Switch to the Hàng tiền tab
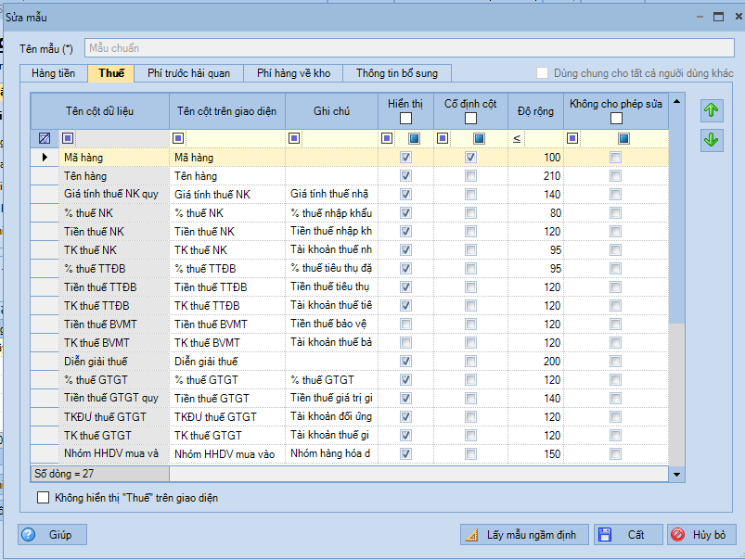 tap(53, 73)
